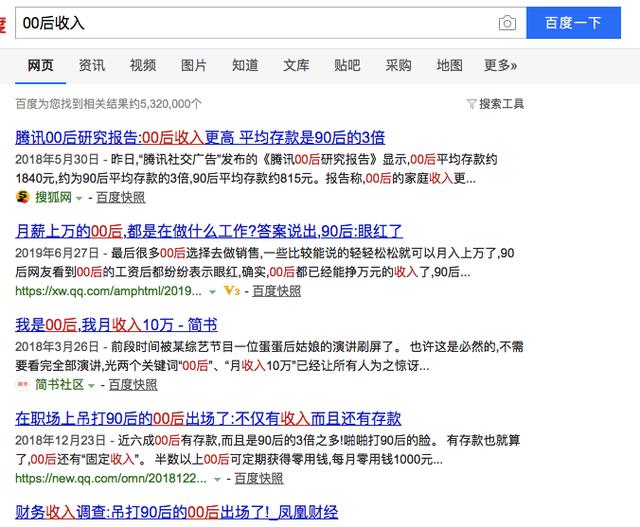This screenshot has width=640, height=527.
Task: Expand dropdown arrow after new.qq.com URL
Action: click(218, 479)
